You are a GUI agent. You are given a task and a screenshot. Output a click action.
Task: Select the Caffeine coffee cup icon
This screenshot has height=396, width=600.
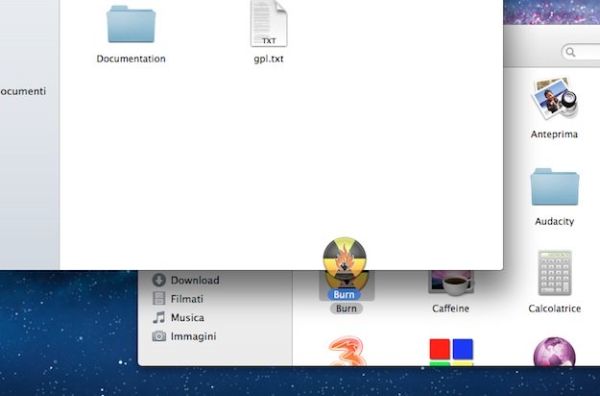click(451, 283)
